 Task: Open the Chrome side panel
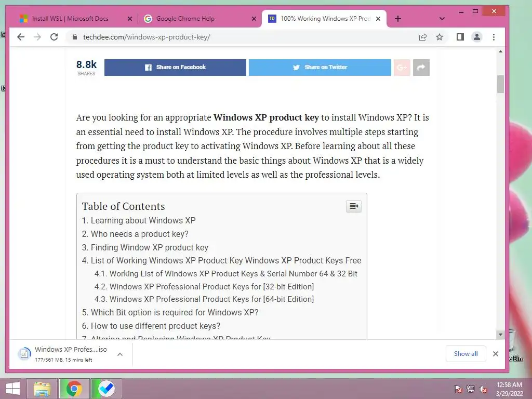click(460, 37)
